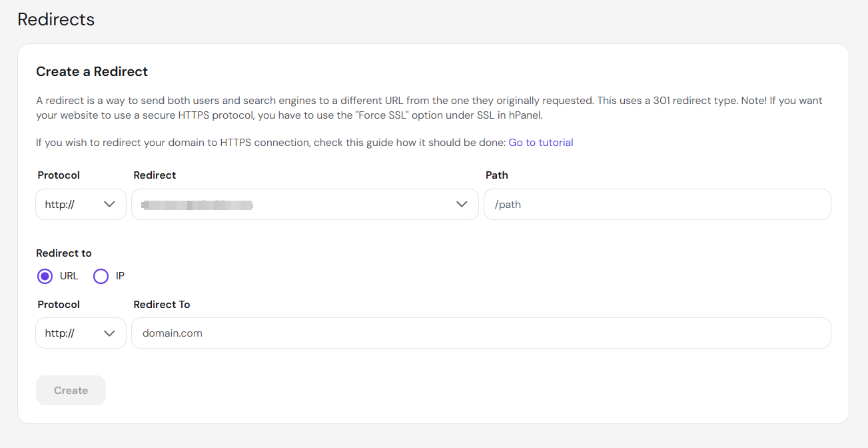Open the http:// selector beside the Redirect To field
This screenshot has height=448, width=868.
81,333
